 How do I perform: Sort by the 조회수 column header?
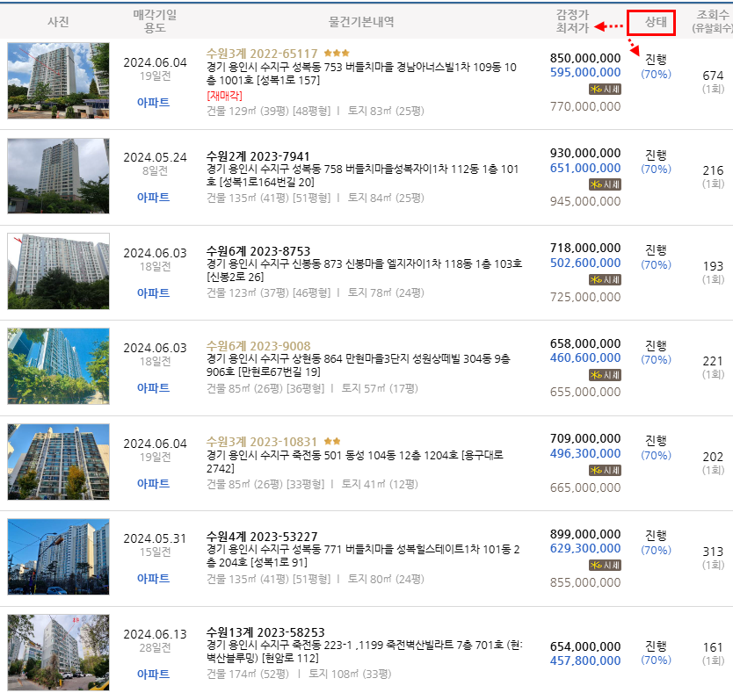(x=713, y=21)
